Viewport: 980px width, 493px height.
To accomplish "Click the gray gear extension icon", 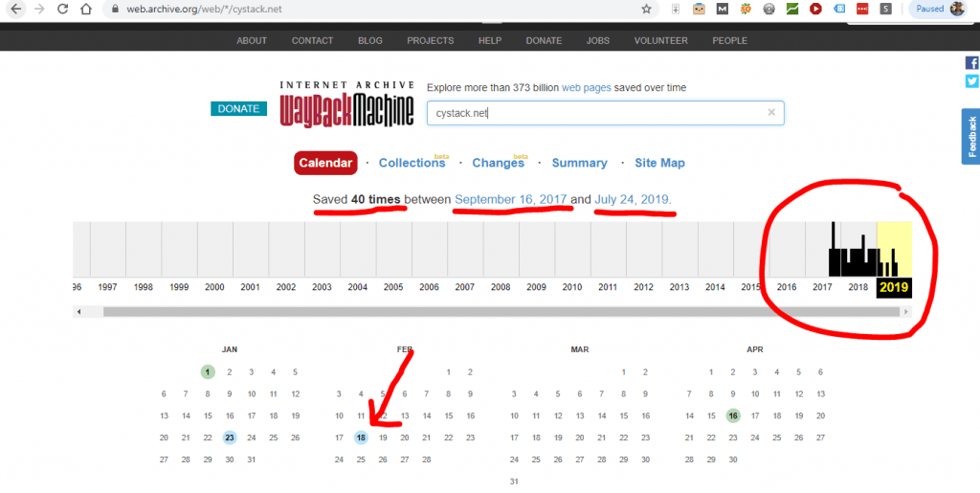I will (768, 10).
